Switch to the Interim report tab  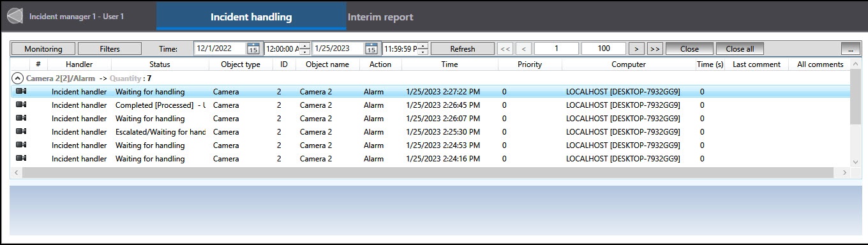(x=380, y=17)
